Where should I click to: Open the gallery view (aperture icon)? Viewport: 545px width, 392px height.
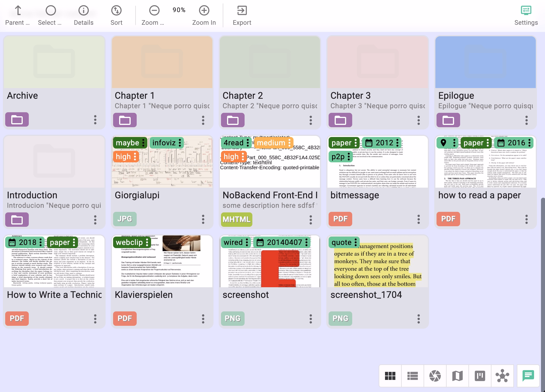click(435, 376)
